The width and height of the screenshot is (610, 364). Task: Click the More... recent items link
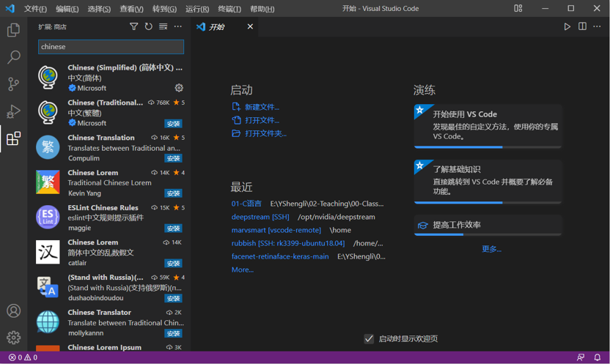point(243,270)
